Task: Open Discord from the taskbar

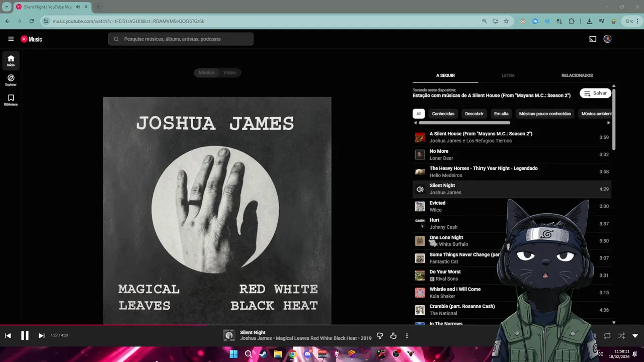Action: pyautogui.click(x=307, y=354)
